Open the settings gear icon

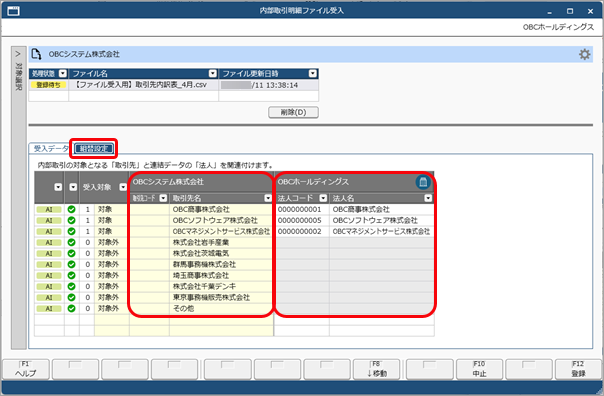click(x=584, y=54)
